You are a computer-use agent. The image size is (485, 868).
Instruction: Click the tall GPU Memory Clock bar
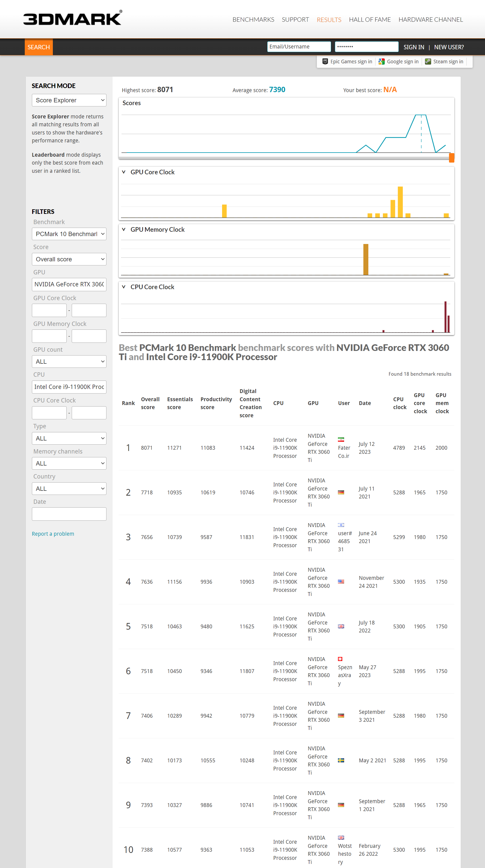click(366, 260)
